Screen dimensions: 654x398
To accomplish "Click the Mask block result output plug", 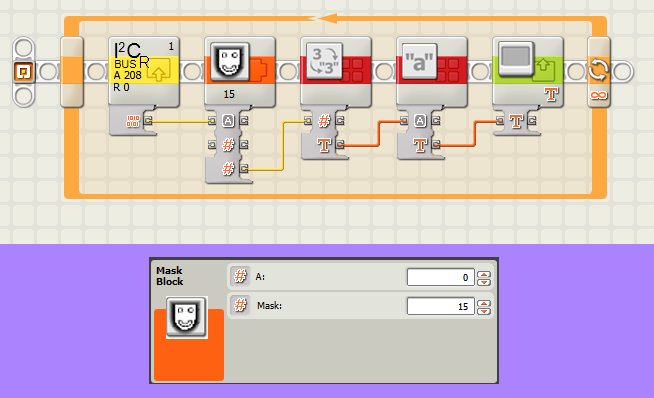I will [244, 169].
